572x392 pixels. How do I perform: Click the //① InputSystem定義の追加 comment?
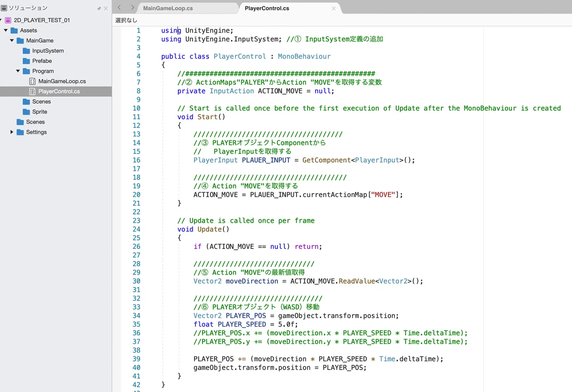335,39
